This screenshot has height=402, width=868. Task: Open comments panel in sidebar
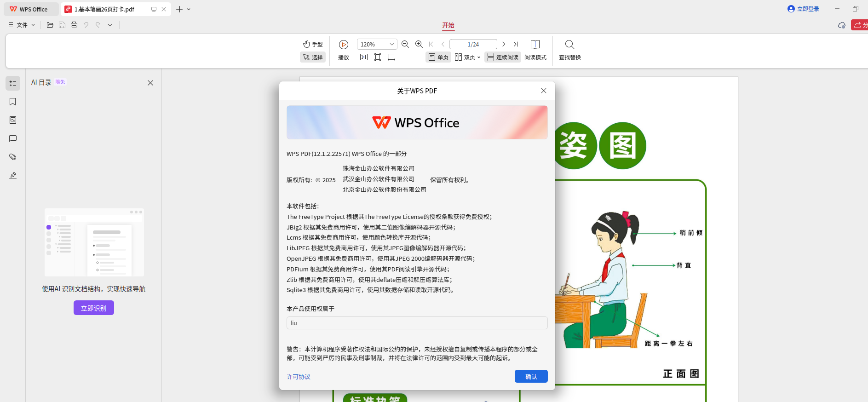pyautogui.click(x=13, y=138)
